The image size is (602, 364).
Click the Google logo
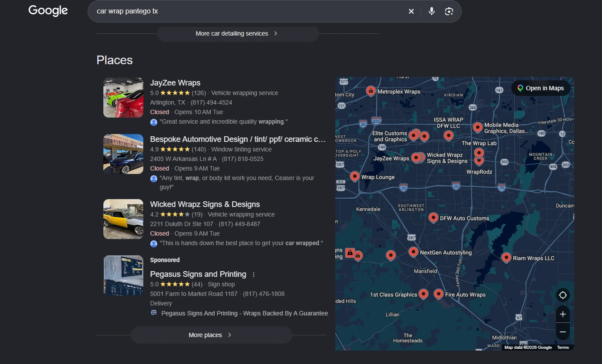[x=48, y=11]
